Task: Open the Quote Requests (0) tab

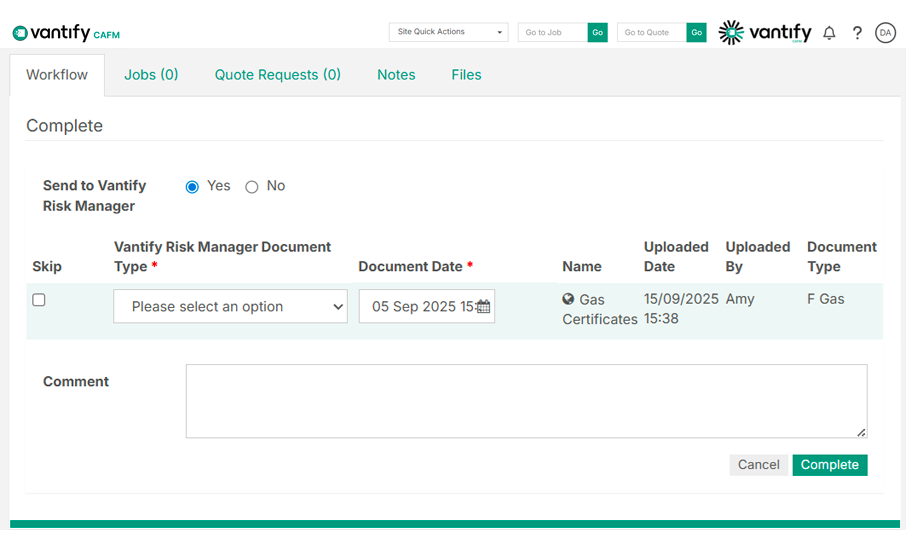Action: (x=277, y=75)
